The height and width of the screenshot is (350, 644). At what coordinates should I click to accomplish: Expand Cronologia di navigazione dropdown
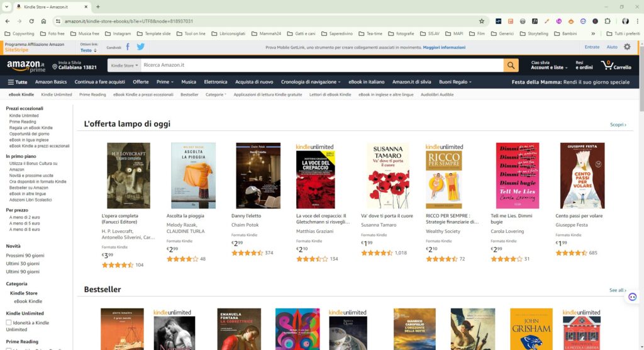(x=311, y=82)
